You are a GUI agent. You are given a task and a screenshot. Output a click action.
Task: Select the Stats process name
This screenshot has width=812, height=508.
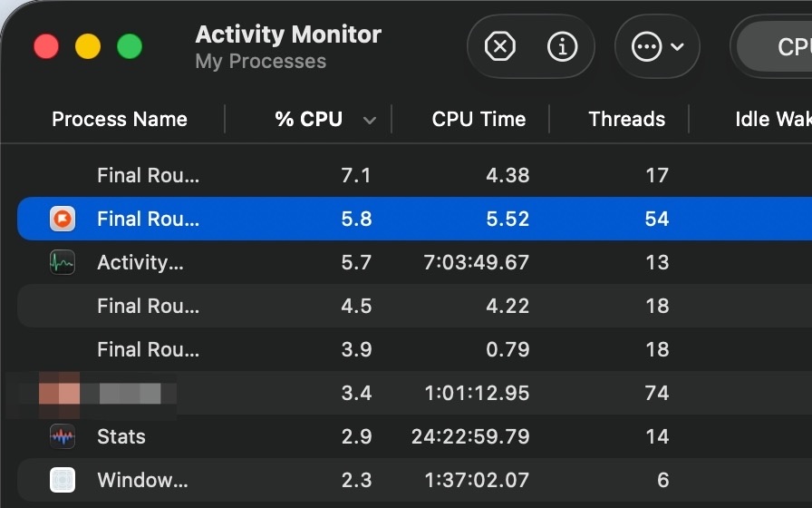click(121, 436)
